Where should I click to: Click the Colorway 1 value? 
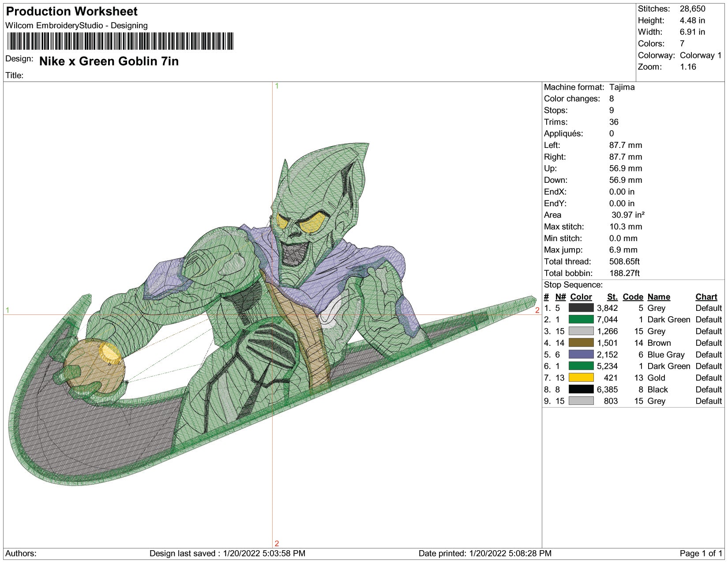point(701,55)
